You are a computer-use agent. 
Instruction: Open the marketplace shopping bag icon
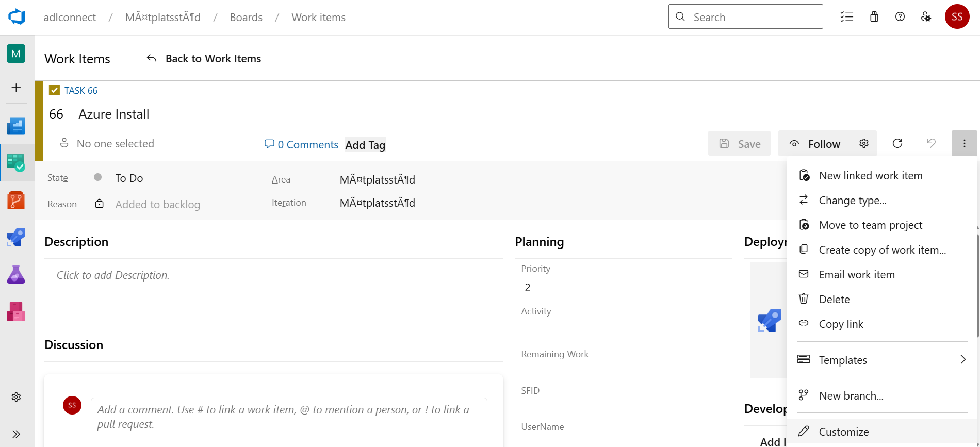tap(874, 17)
